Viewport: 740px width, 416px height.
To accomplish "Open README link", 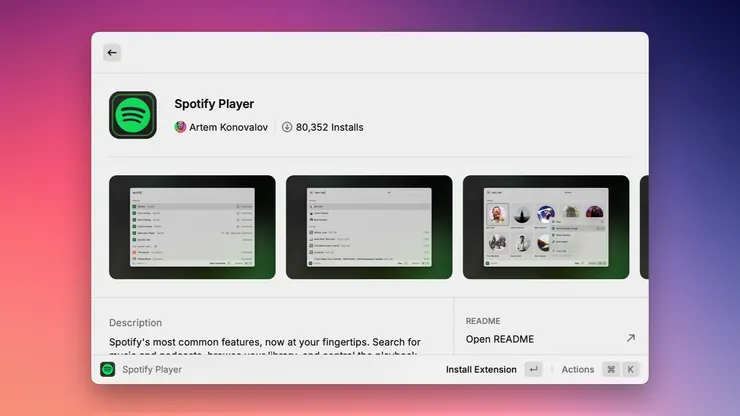I will point(500,339).
